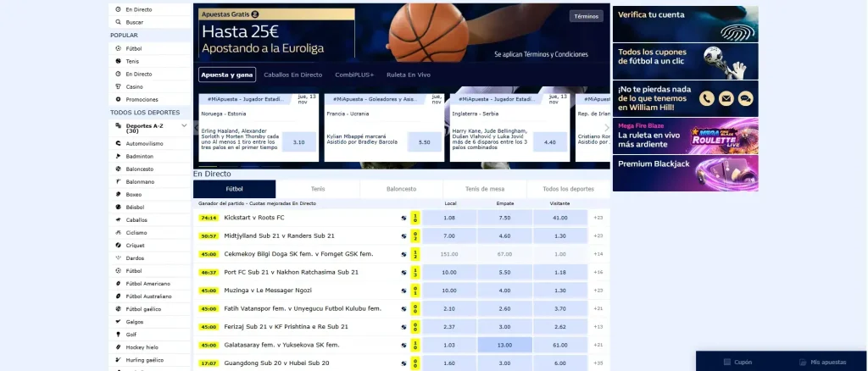The height and width of the screenshot is (371, 868).
Task: Switch to Caballos En Directo tab
Action: (x=292, y=75)
